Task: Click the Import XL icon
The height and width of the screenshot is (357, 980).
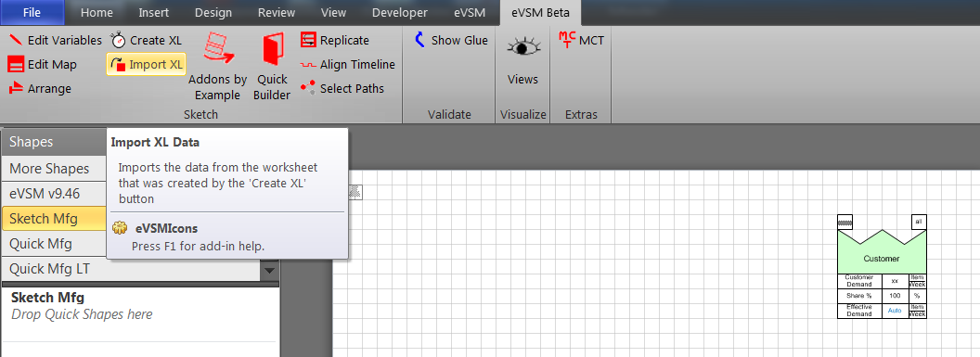Action: tap(119, 64)
